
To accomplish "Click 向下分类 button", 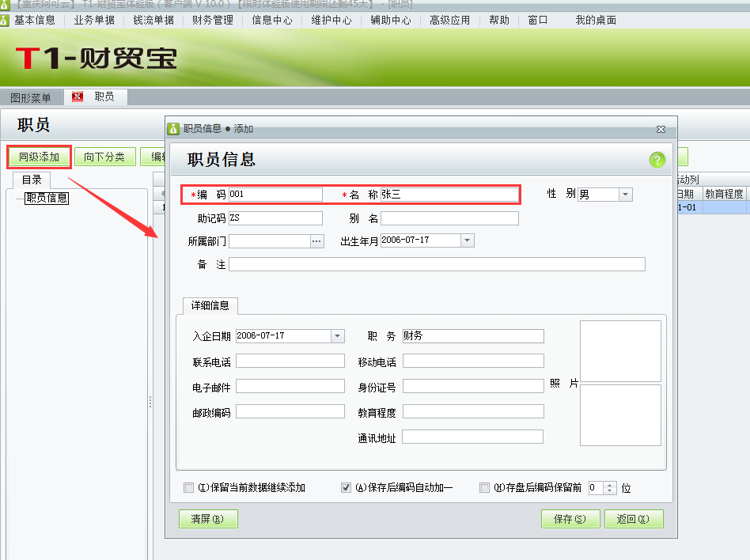I will pos(104,157).
